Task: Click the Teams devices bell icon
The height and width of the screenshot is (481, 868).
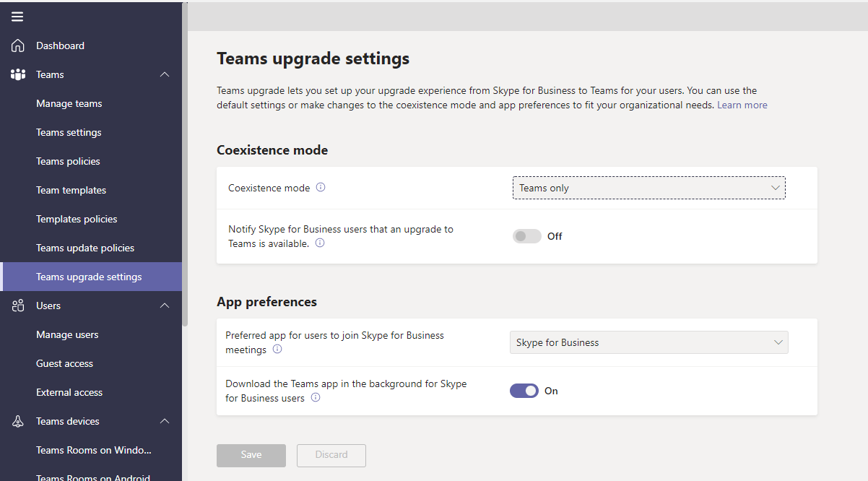Action: 18,421
